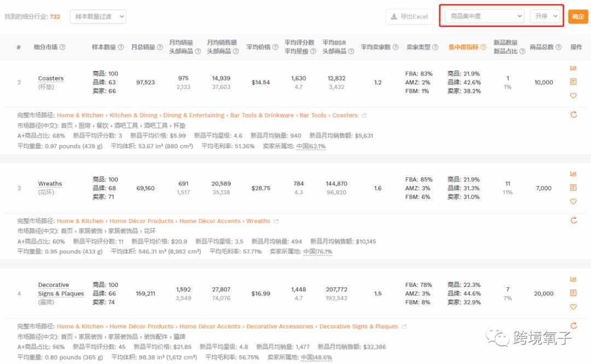Click the 月均销售额 column header
Viewport: 591px width, 364px height.
coord(222,43)
